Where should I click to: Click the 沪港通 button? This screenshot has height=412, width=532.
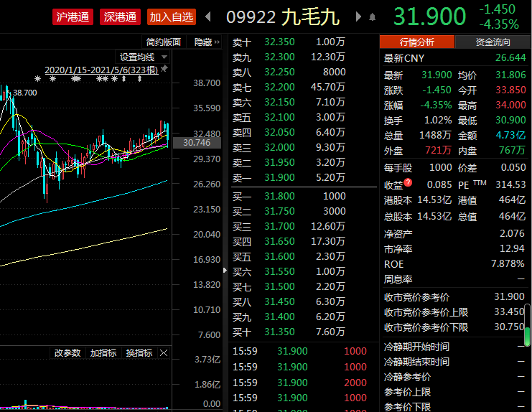73,17
